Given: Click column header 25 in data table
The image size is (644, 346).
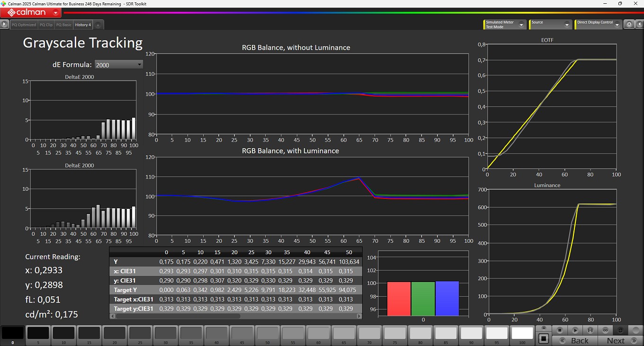Looking at the screenshot, I should click(251, 252).
